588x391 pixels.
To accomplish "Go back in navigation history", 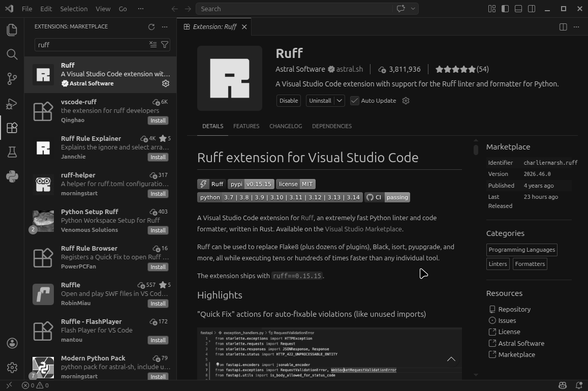I will (x=174, y=9).
